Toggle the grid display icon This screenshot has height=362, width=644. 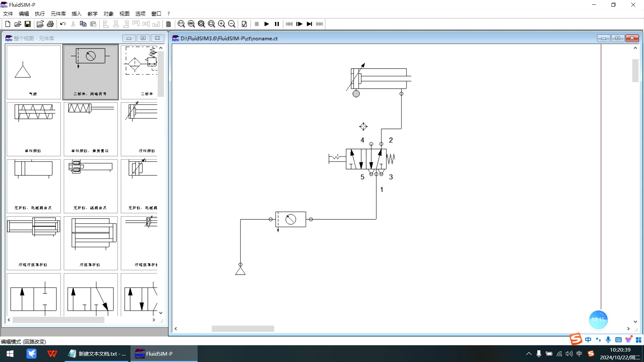[x=168, y=24]
